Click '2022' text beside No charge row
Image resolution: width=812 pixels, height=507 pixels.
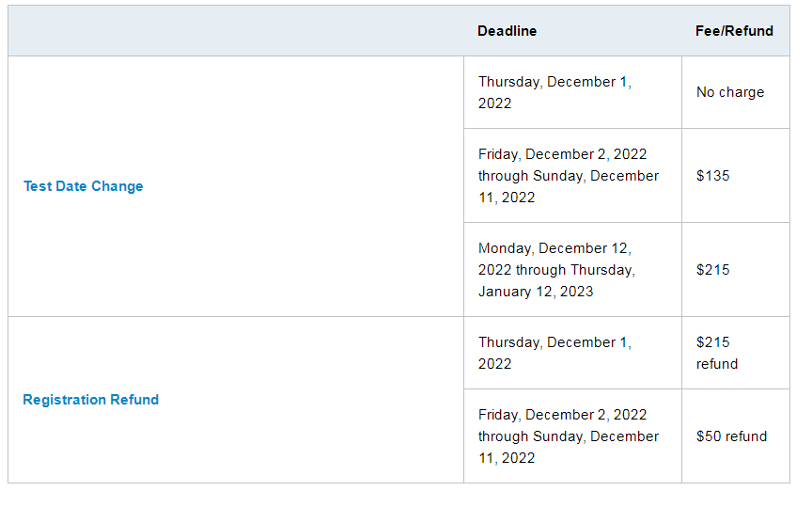pyautogui.click(x=494, y=103)
